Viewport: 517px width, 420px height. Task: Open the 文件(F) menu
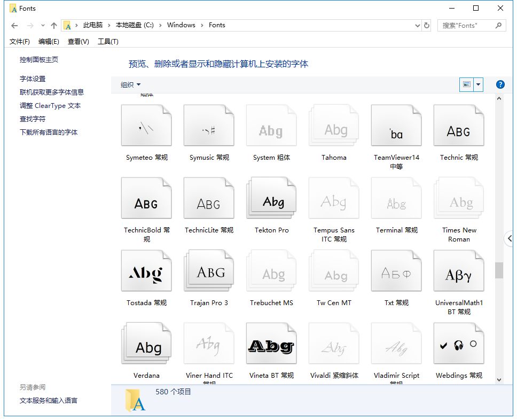point(19,42)
